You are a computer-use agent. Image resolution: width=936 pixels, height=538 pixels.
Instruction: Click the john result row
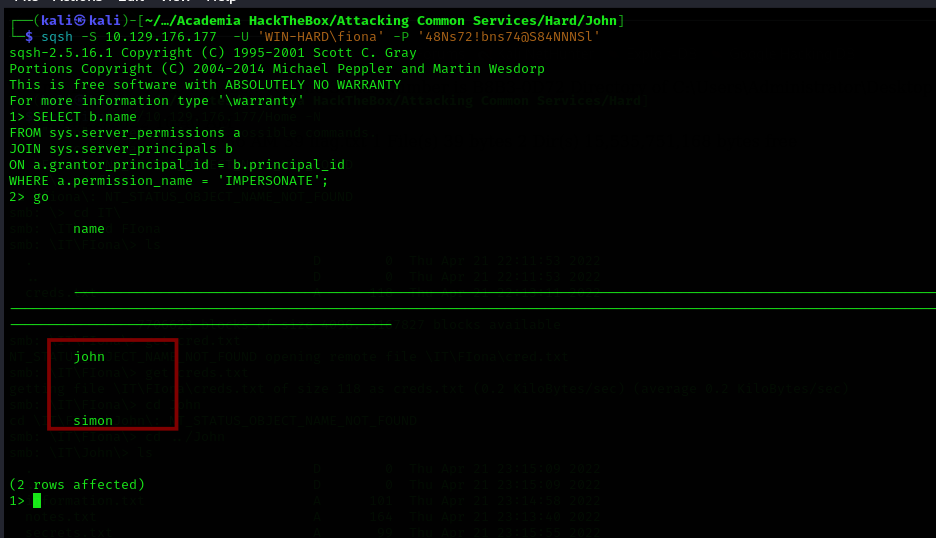[x=89, y=356]
